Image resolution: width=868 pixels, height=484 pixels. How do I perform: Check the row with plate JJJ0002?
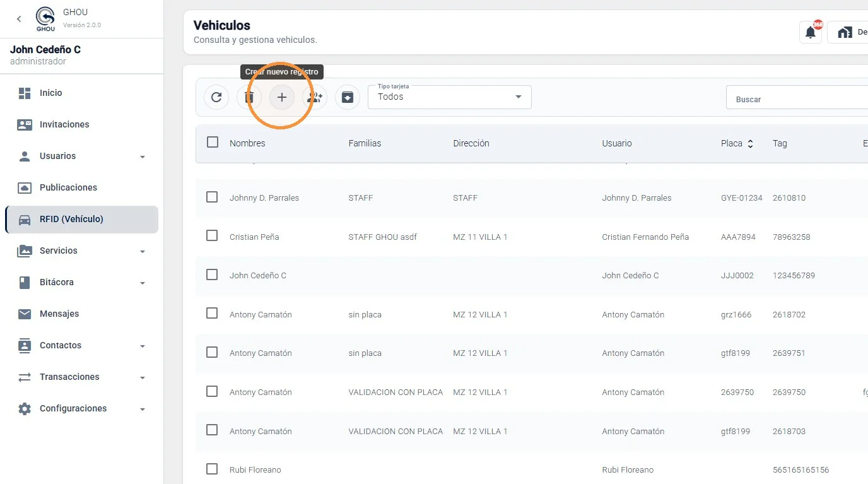(x=212, y=274)
